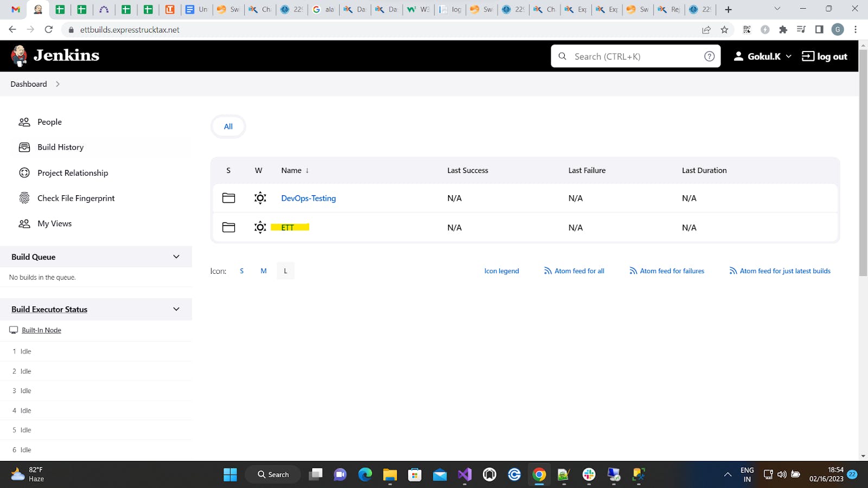Open Atom feed for all
Image resolution: width=868 pixels, height=488 pixels.
pyautogui.click(x=574, y=271)
